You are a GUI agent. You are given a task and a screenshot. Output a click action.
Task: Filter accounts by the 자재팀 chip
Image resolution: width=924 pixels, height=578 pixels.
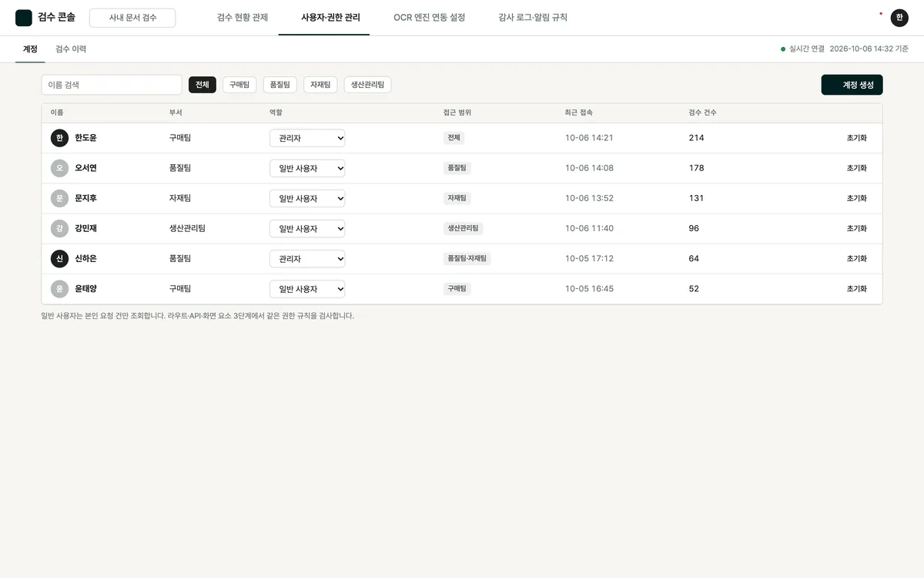pos(320,85)
